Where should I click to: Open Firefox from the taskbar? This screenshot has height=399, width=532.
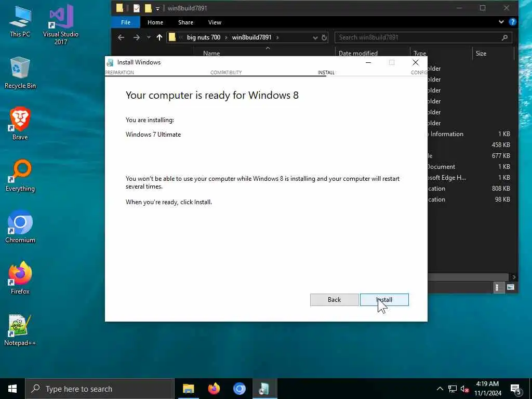pyautogui.click(x=214, y=389)
